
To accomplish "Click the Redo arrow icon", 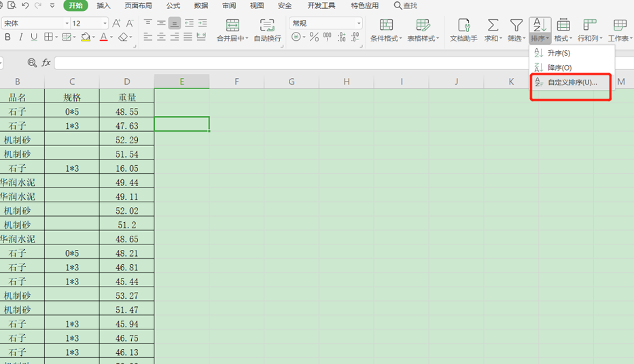I will pyautogui.click(x=38, y=5).
